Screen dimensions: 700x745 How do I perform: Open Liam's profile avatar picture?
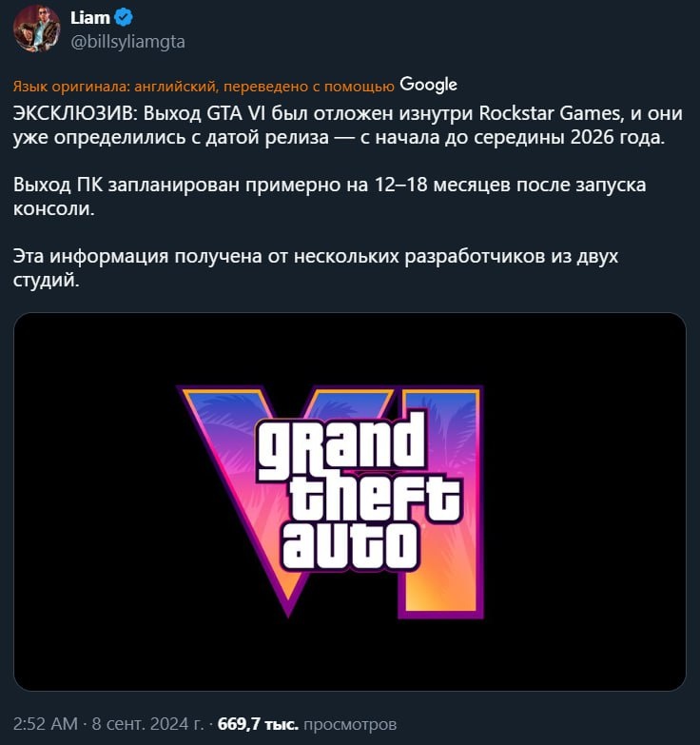36,29
